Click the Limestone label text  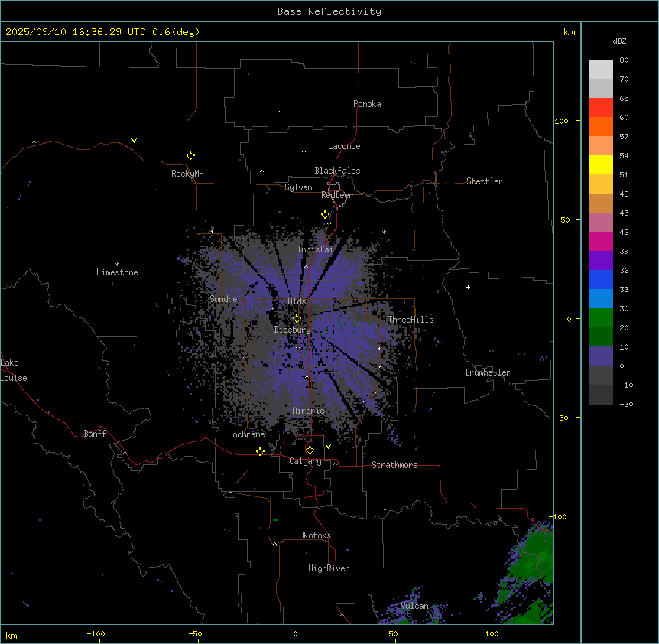pyautogui.click(x=117, y=272)
